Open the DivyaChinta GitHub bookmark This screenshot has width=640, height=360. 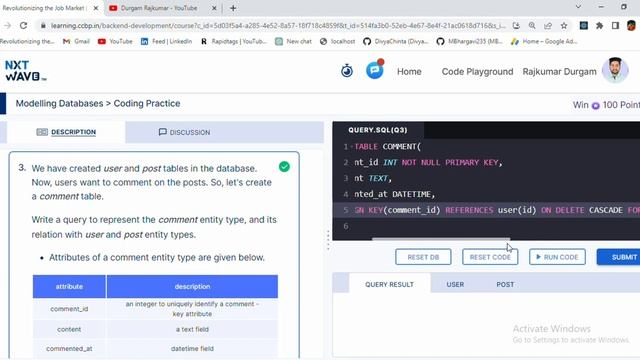[x=396, y=41]
